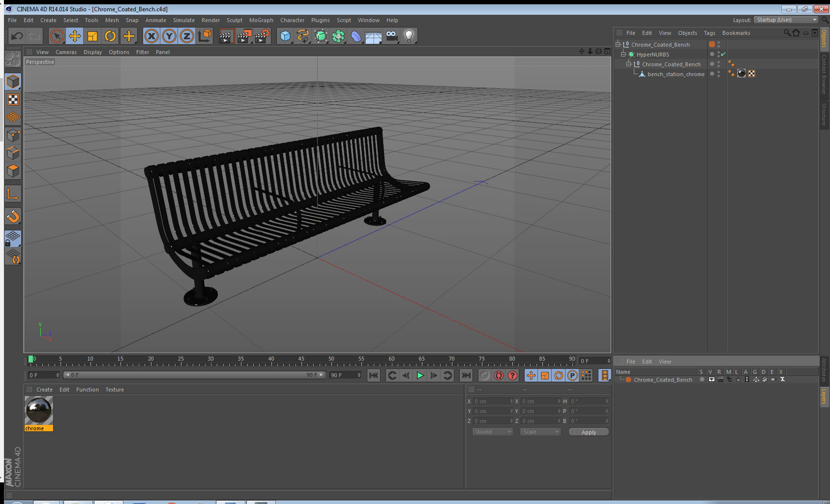Collapse the HyperNURBS tree node
The image size is (830, 504).
pyautogui.click(x=623, y=54)
